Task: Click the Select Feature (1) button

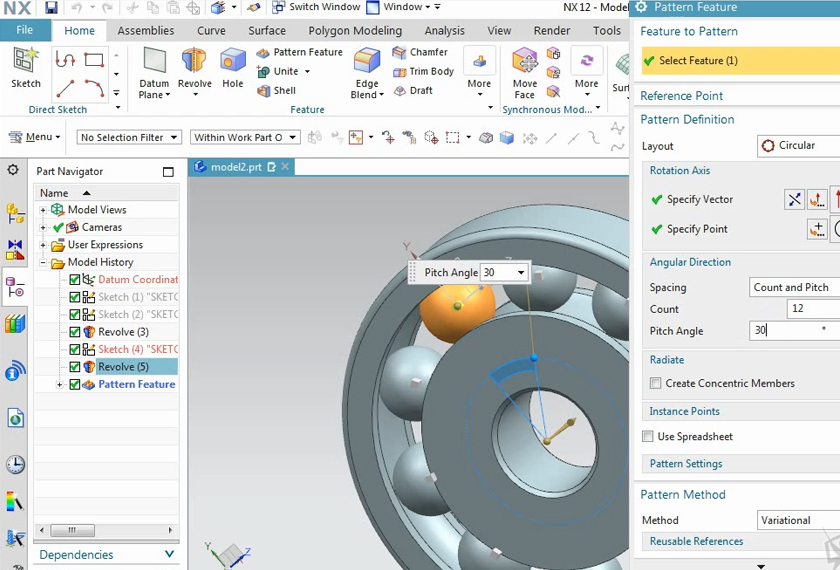Action: [698, 61]
